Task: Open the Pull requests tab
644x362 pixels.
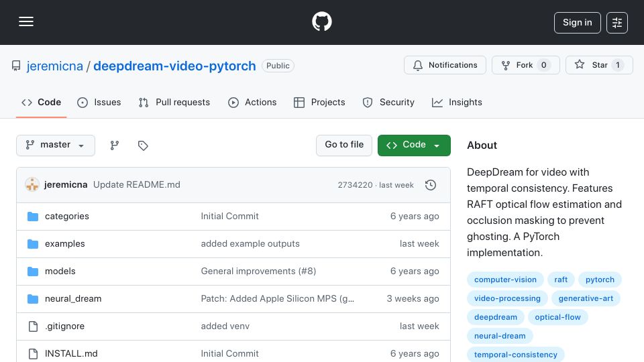Action: (174, 102)
